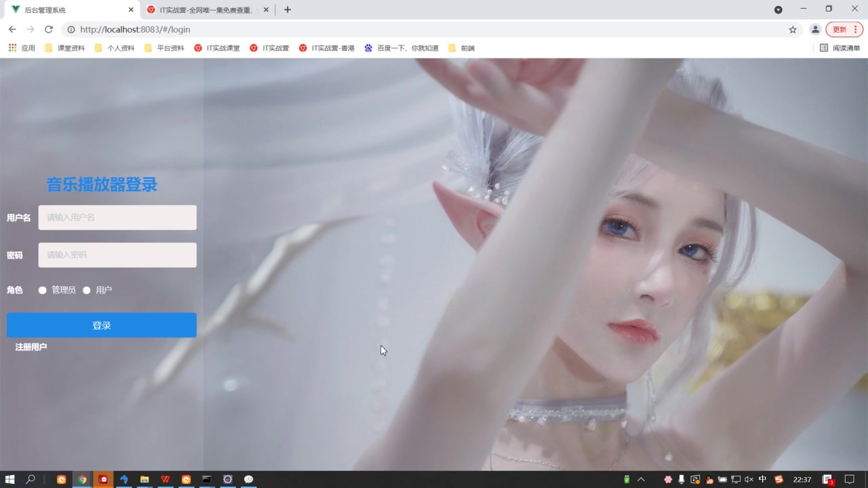Open the tab search arrow in title bar
The height and width of the screenshot is (488, 868).
click(x=778, y=9)
